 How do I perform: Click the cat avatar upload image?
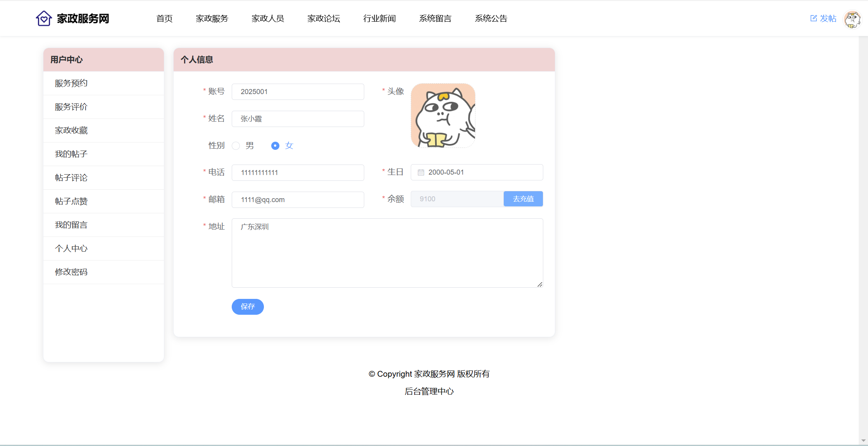coord(443,115)
